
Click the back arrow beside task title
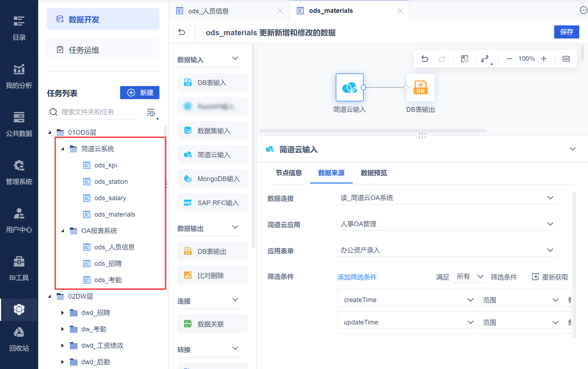coord(182,32)
